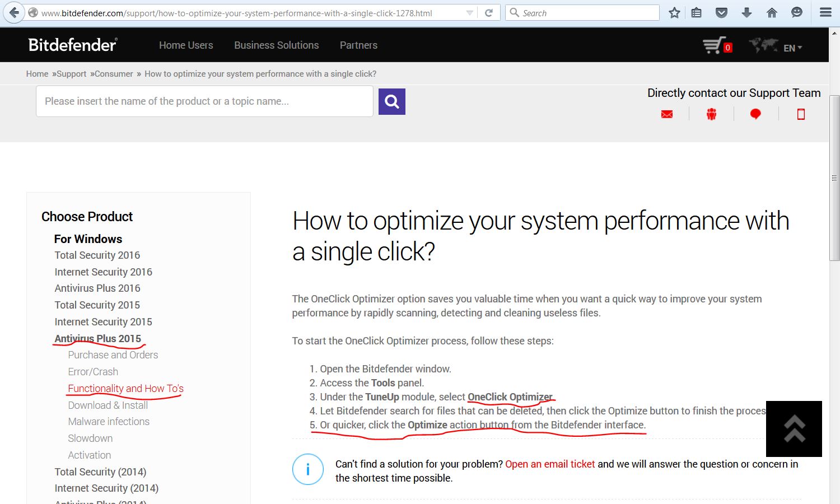Click the reload page icon
840x504 pixels.
click(489, 13)
